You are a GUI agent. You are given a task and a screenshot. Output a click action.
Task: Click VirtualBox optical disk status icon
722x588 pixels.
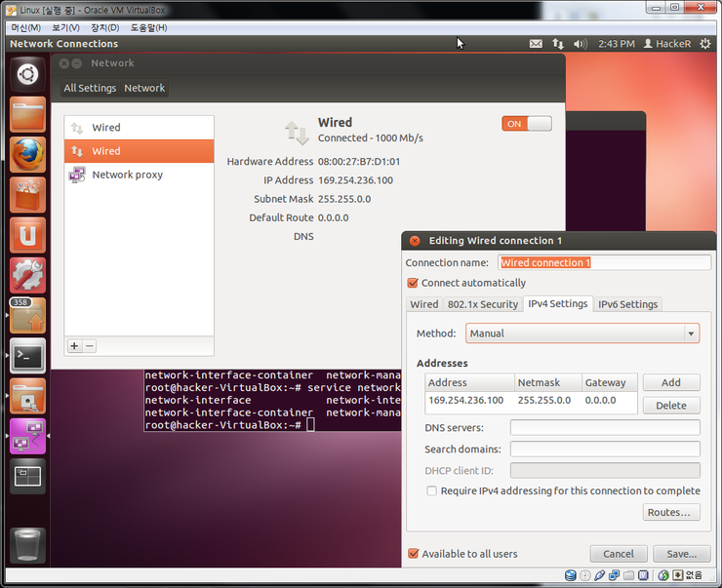[x=585, y=575]
